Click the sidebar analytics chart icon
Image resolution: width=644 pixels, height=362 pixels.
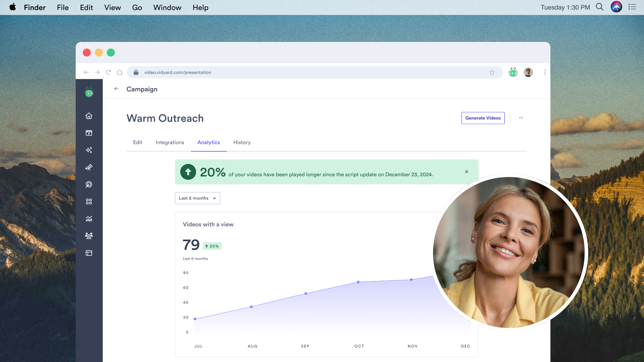click(89, 219)
